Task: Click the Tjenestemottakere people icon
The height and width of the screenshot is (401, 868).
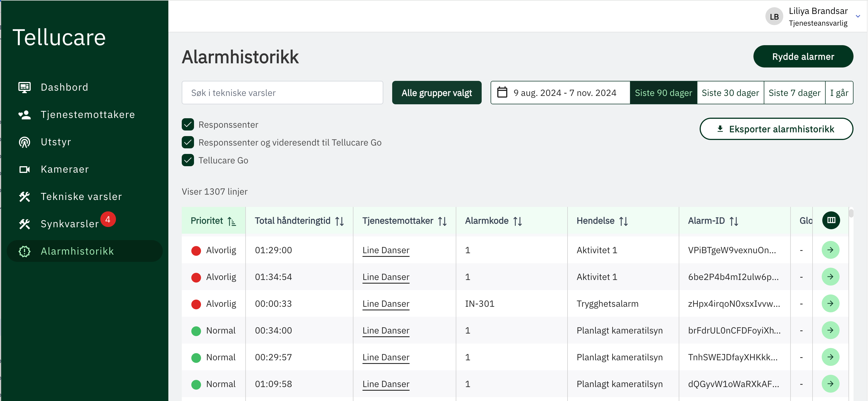Action: pos(24,115)
